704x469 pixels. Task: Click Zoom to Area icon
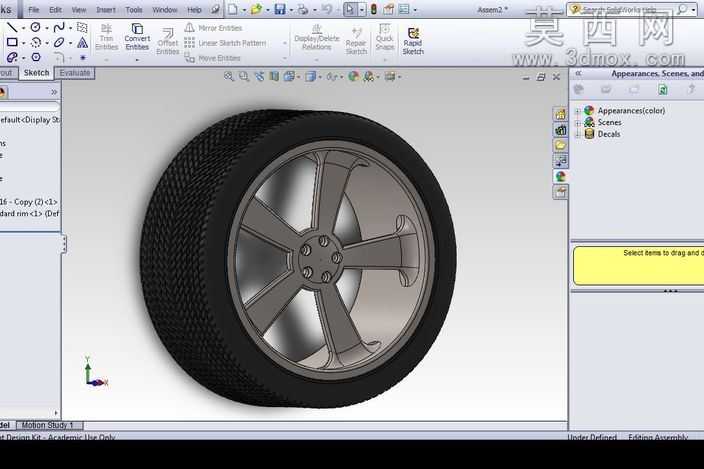[244, 77]
